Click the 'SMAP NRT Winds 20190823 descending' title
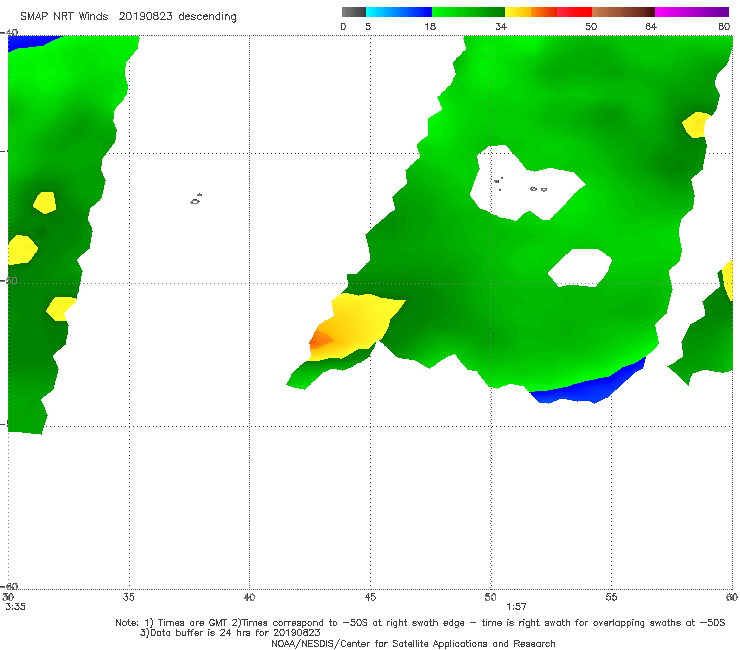740x650 pixels. (x=128, y=16)
